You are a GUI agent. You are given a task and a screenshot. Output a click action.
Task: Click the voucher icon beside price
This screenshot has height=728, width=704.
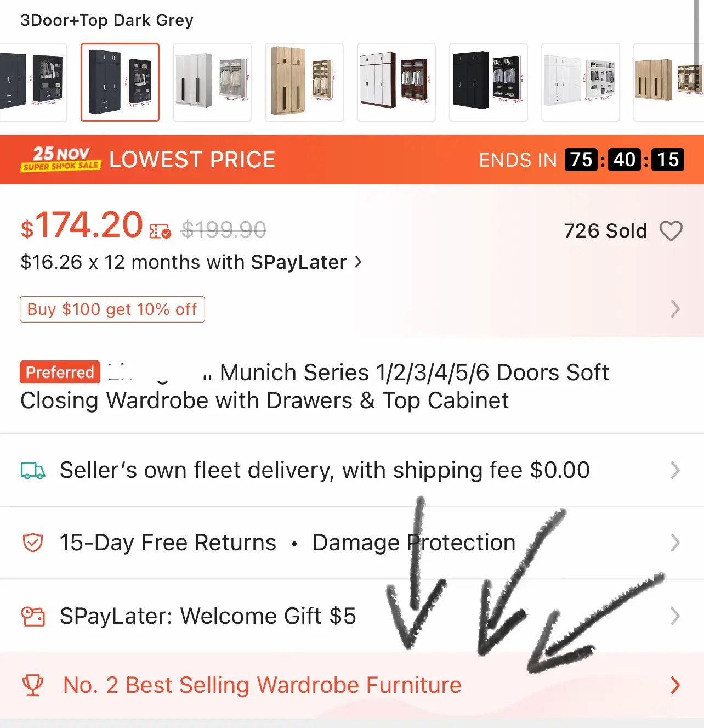(x=161, y=232)
